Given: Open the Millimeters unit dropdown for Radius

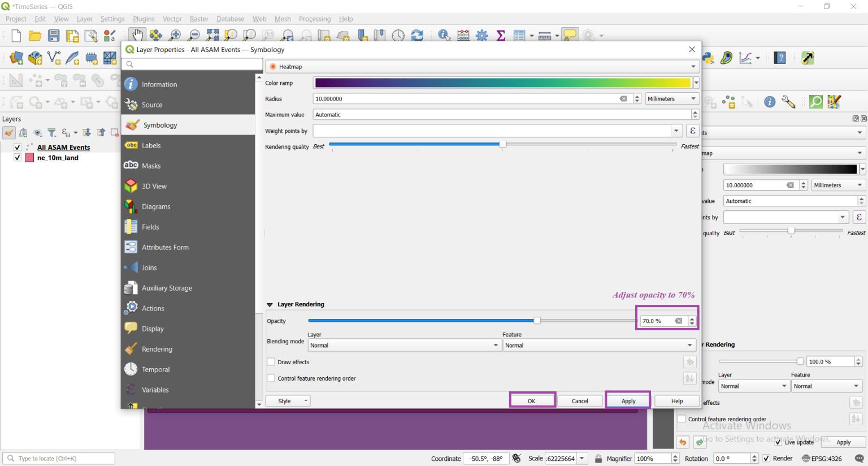Looking at the screenshot, I should [671, 98].
